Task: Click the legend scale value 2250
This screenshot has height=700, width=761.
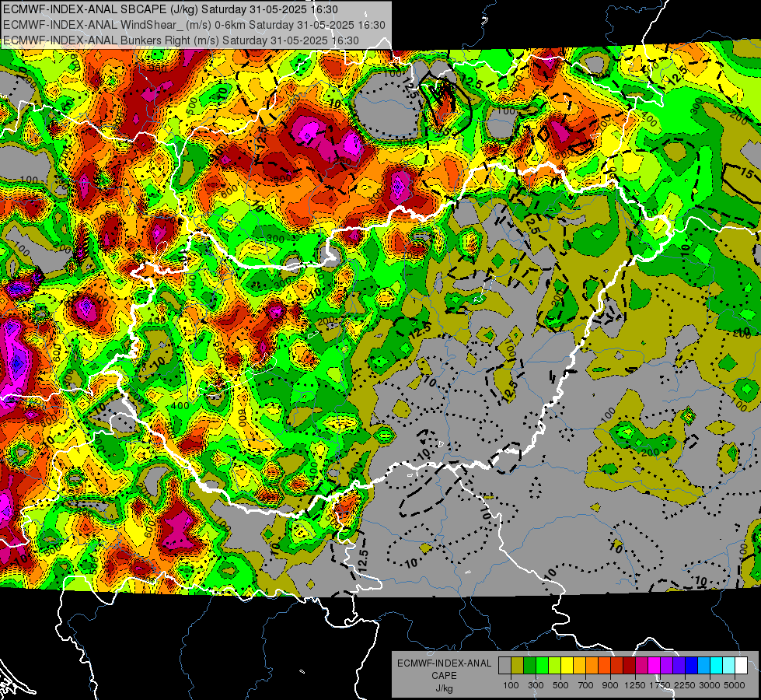Action: click(x=685, y=685)
